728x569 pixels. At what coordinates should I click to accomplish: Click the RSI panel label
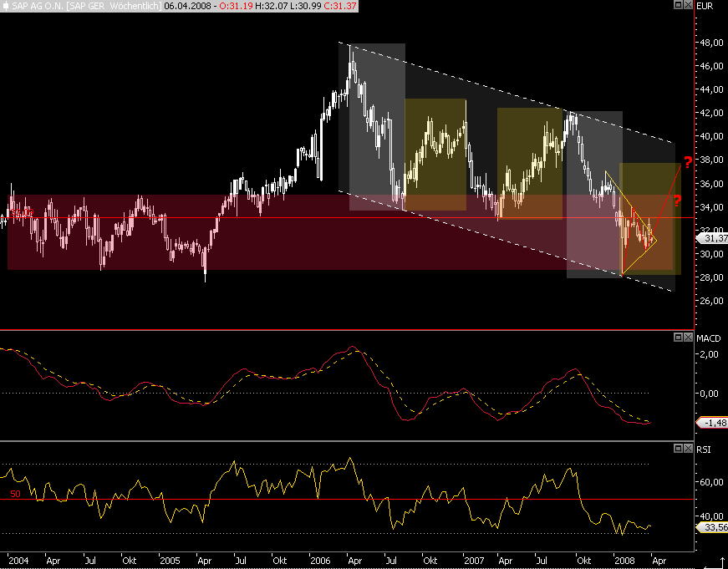(705, 449)
